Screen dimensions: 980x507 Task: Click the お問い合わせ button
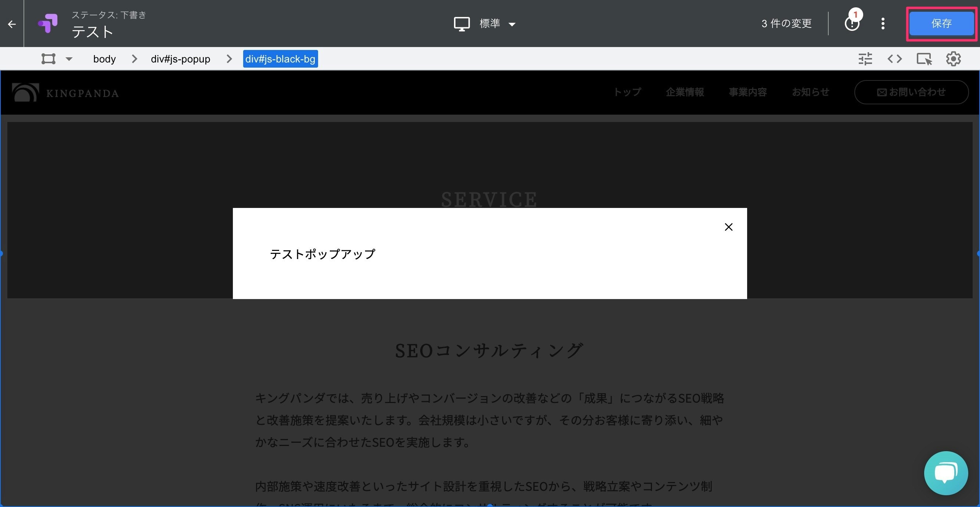pos(912,92)
